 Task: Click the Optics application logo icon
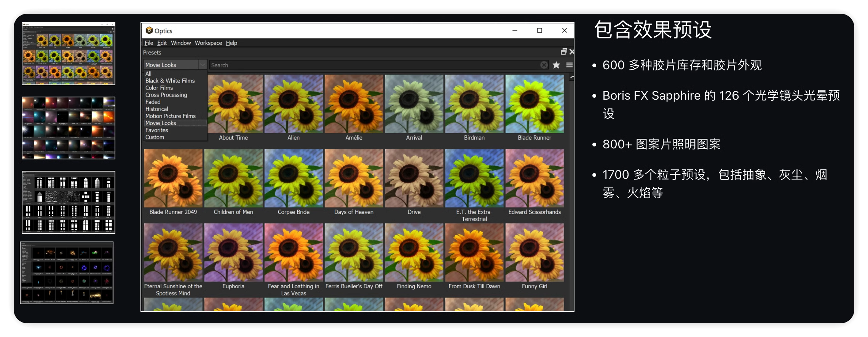[149, 30]
